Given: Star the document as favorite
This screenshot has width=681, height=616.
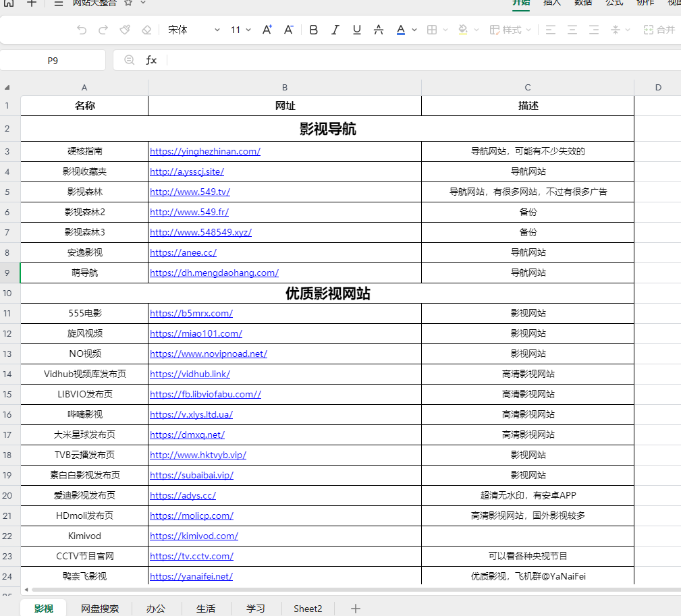Looking at the screenshot, I should [x=128, y=3].
